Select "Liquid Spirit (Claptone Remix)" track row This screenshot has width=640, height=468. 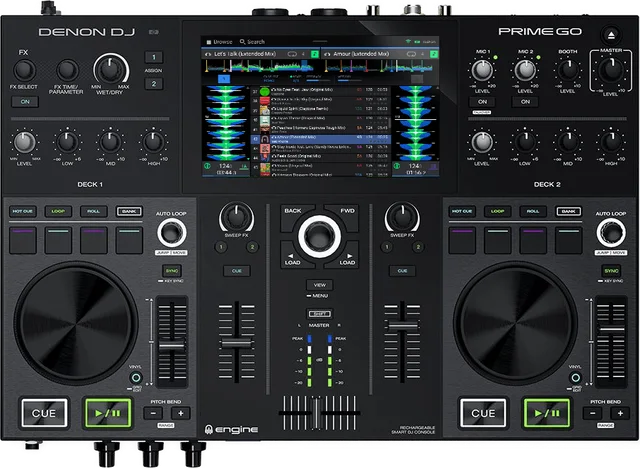tap(320, 110)
